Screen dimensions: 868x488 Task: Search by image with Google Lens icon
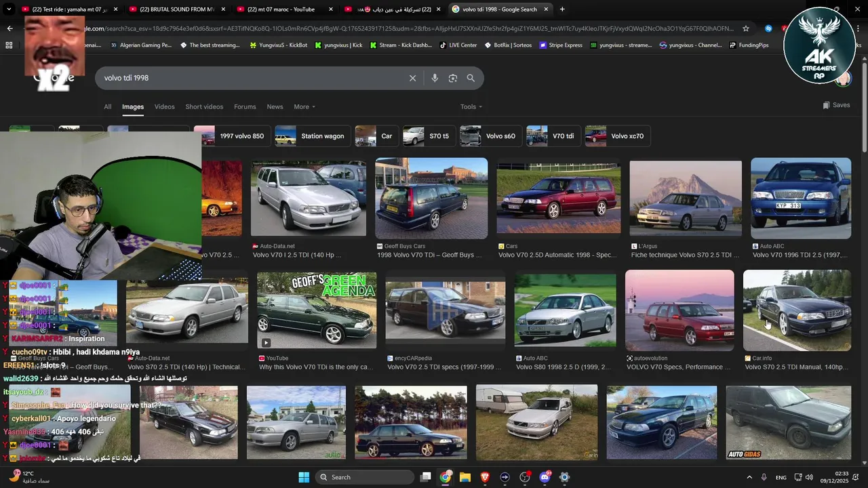coord(453,78)
